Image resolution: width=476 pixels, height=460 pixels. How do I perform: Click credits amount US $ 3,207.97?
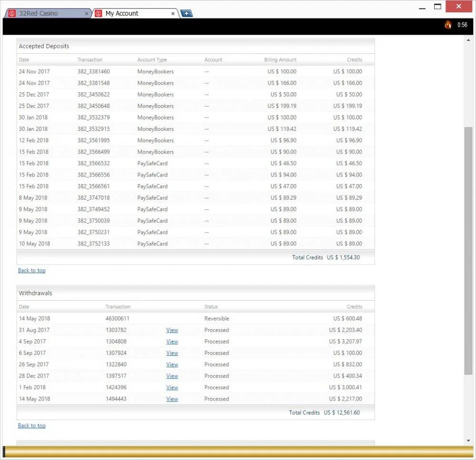pos(346,342)
